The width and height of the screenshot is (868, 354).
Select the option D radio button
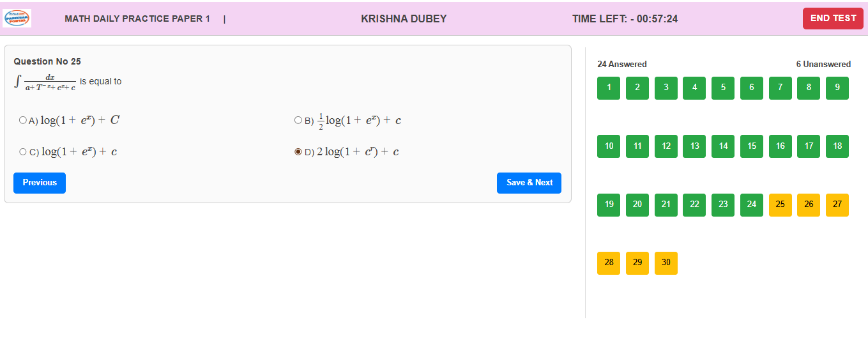point(298,152)
